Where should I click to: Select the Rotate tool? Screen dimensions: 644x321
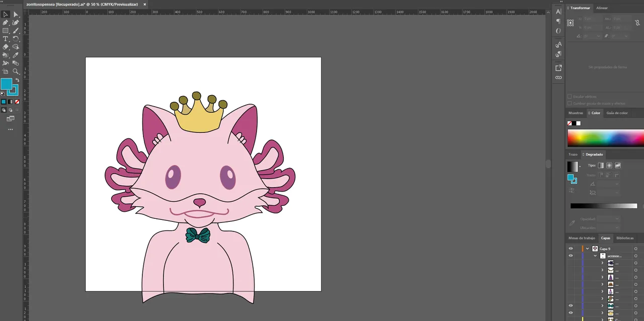point(16,39)
